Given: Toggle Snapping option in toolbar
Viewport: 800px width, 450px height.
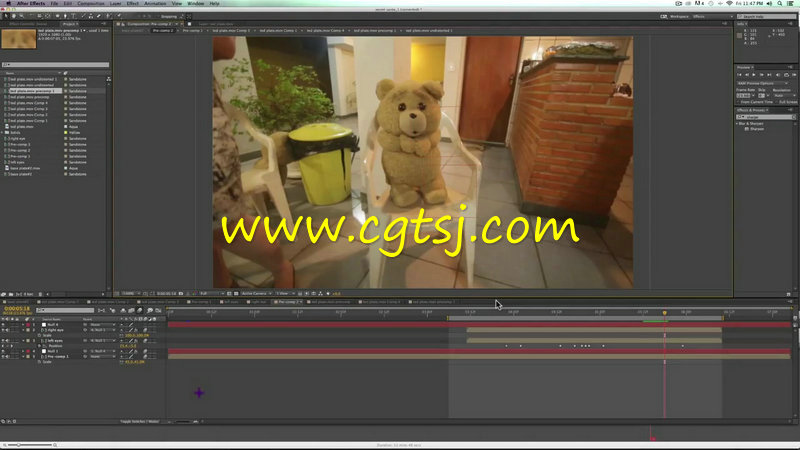Looking at the screenshot, I should pos(168,16).
